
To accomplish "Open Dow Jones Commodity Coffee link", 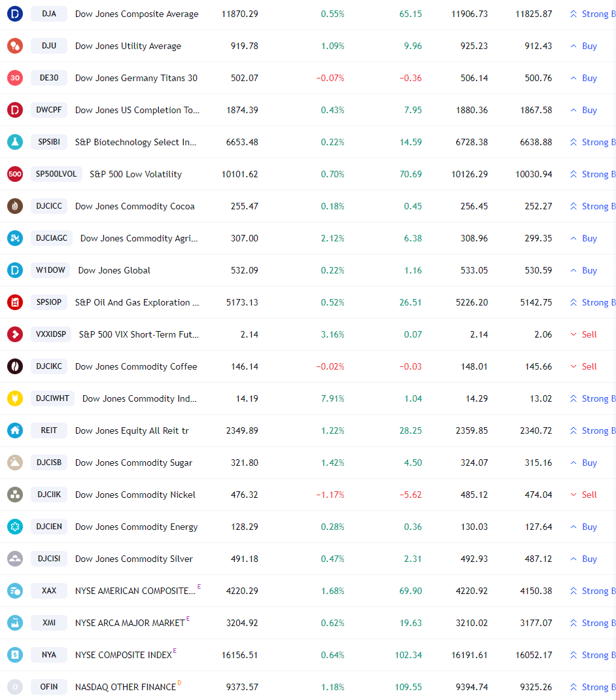I will point(136,366).
